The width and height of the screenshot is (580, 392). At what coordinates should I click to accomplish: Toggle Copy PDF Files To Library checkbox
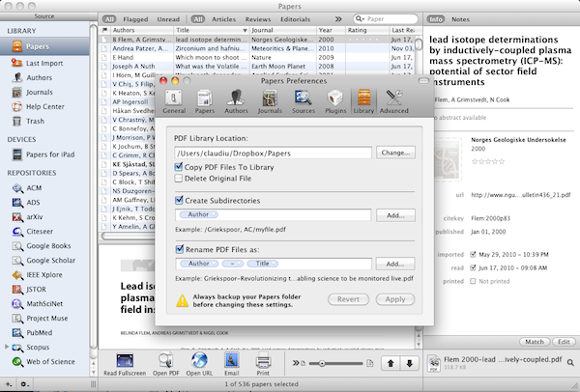point(179,167)
